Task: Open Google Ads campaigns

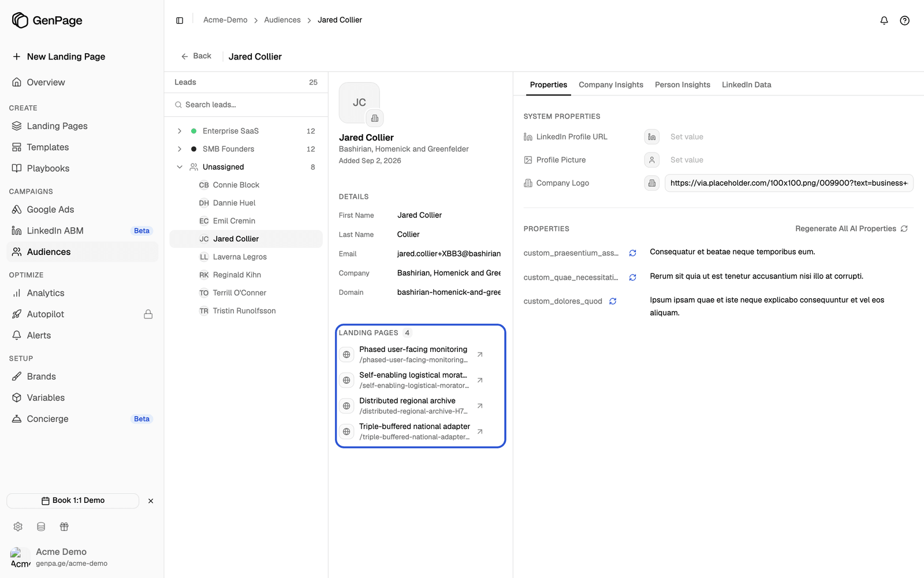Action: click(82, 210)
